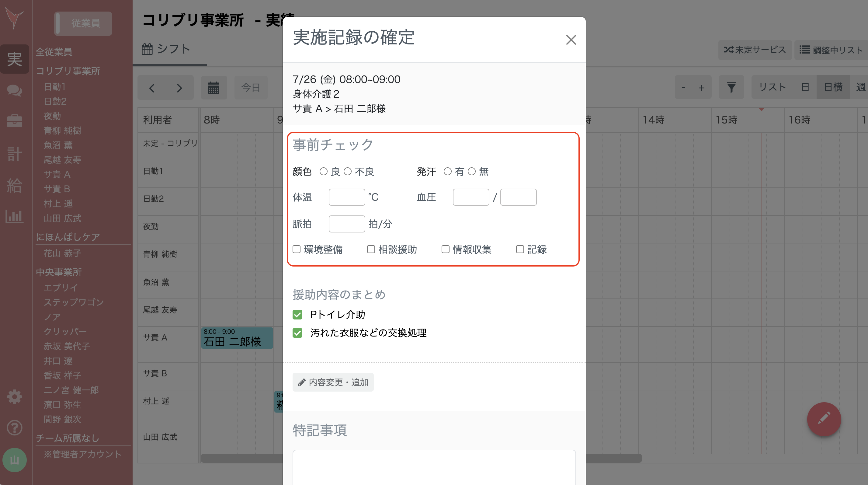Open the chat messages panel
The height and width of the screenshot is (485, 868).
tap(15, 91)
